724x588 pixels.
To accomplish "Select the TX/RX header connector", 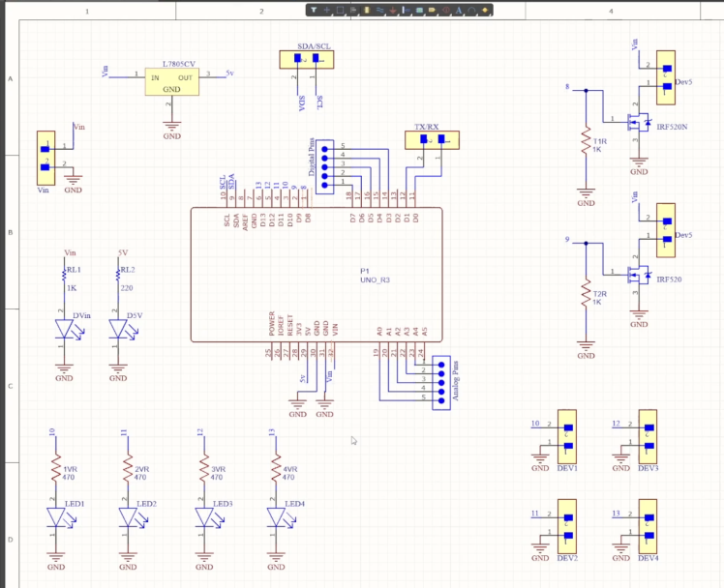I will [432, 140].
